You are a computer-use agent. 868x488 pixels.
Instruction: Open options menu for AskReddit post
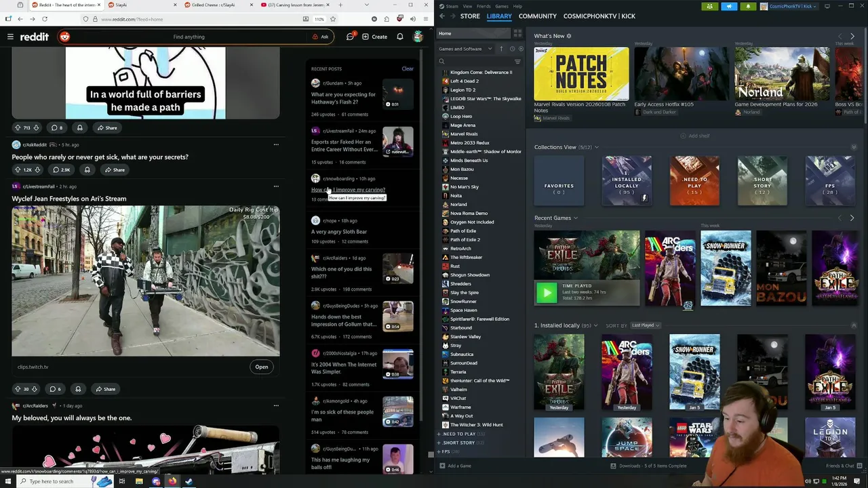coord(276,144)
